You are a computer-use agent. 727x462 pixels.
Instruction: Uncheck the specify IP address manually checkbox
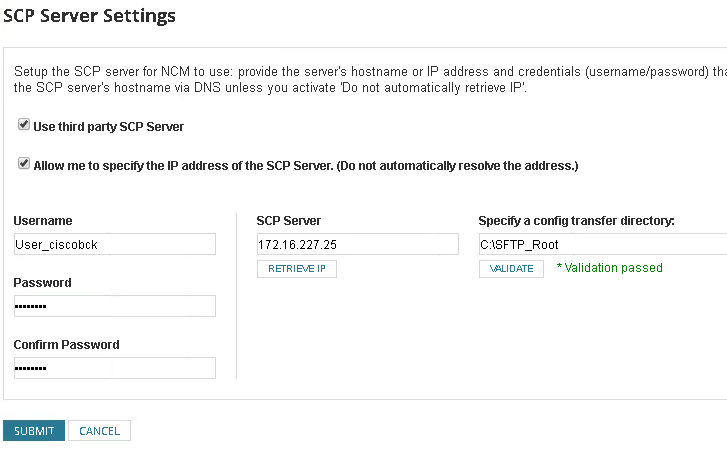(x=24, y=164)
